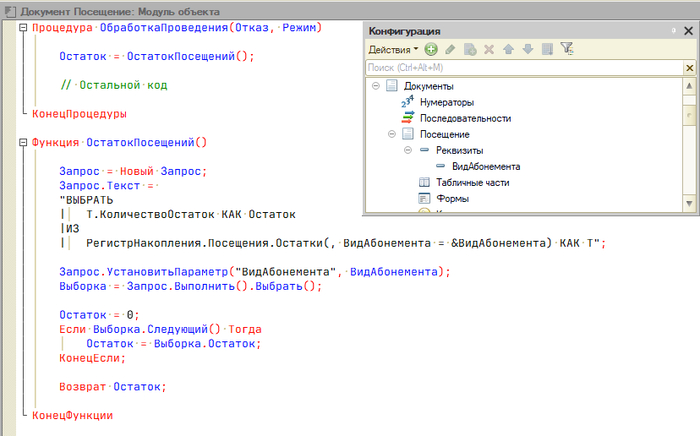This screenshot has width=700, height=436.
Task: Select Табличные части in the tree
Action: tap(472, 183)
